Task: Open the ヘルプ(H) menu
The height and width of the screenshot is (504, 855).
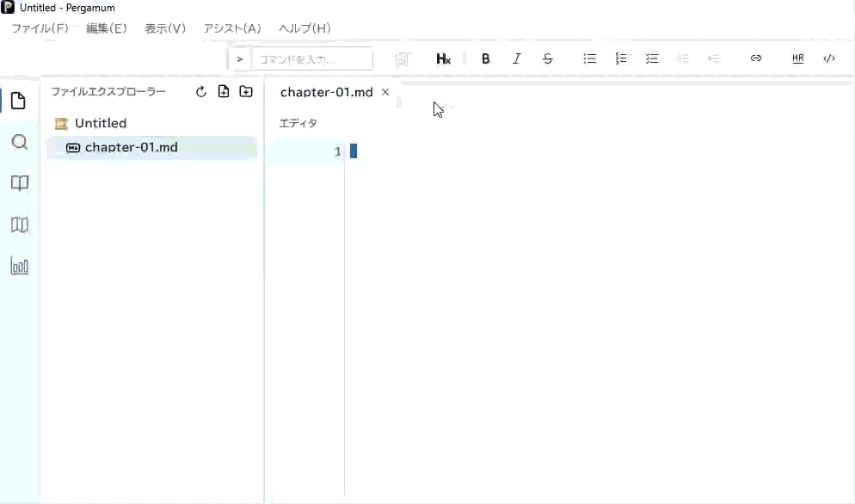Action: pyautogui.click(x=304, y=28)
